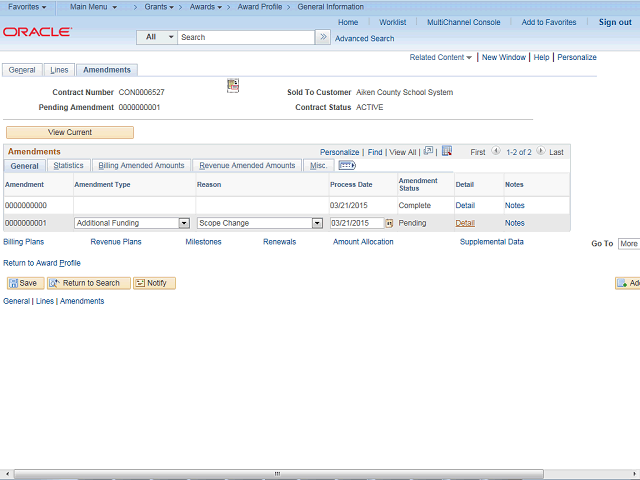Click the Process Date input field
Image resolution: width=640 pixels, height=480 pixels.
[x=357, y=223]
